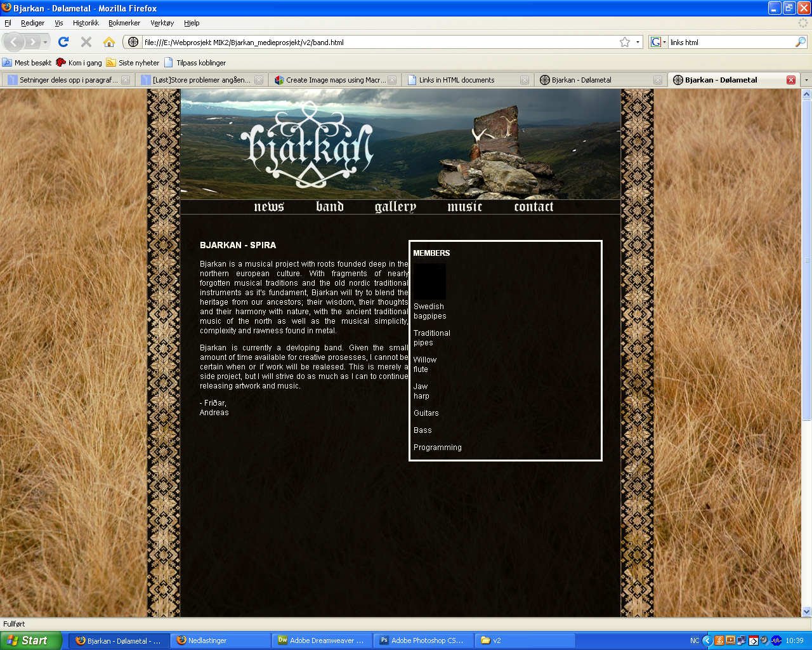The image size is (812, 650).
Task: Close the '[Løst]Store problemer' tab
Action: coord(259,80)
